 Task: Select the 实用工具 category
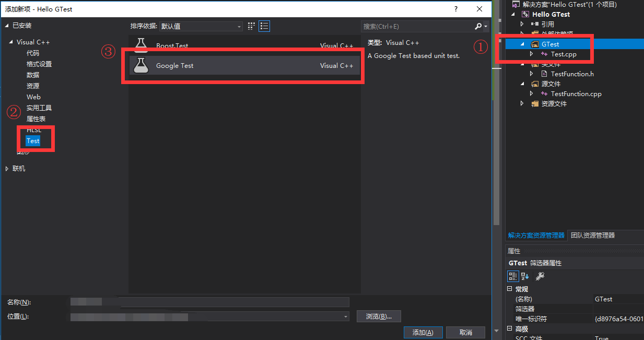[x=39, y=108]
